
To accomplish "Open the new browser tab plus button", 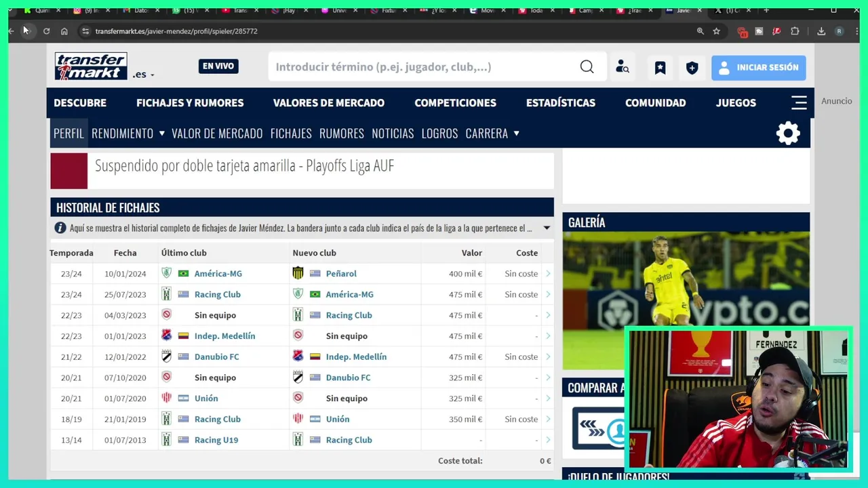I will pos(766,10).
